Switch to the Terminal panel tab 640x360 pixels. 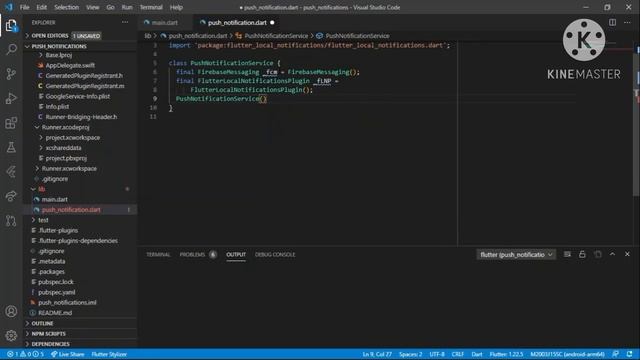pyautogui.click(x=158, y=254)
